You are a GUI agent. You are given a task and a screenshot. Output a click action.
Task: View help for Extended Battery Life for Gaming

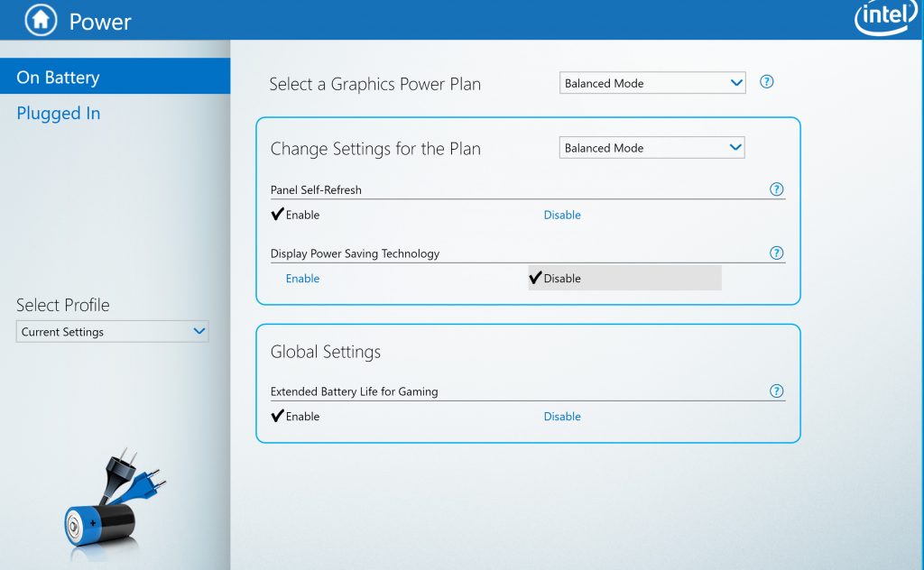click(x=777, y=391)
